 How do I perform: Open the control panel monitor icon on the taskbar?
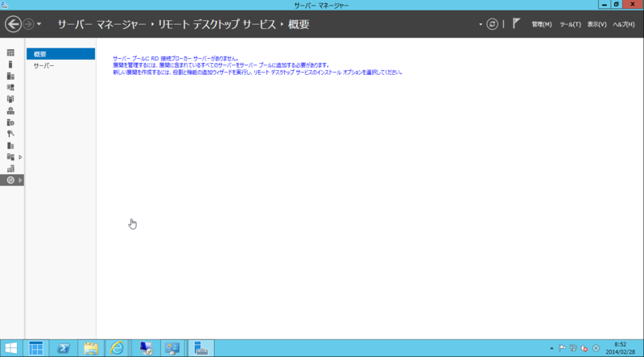[172, 348]
